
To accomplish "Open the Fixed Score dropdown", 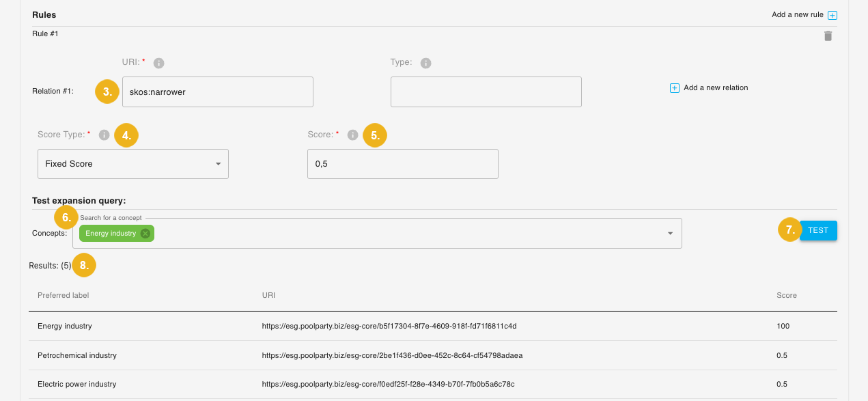I will (133, 164).
